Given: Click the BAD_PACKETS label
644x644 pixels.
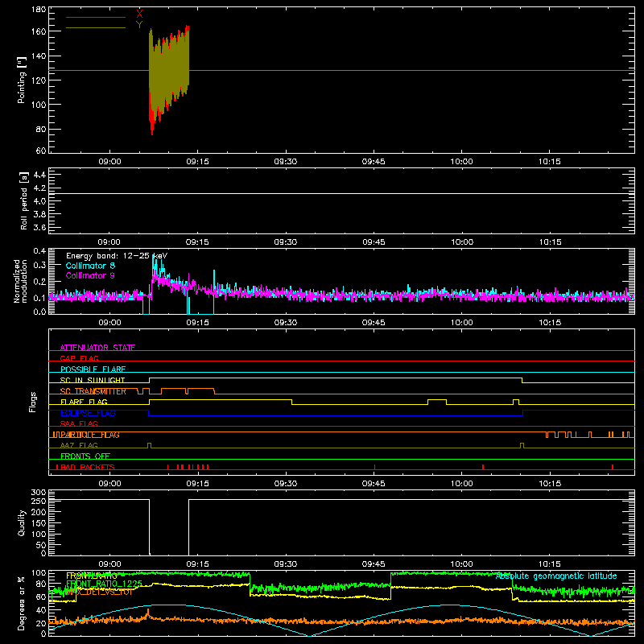Looking at the screenshot, I should [x=88, y=467].
